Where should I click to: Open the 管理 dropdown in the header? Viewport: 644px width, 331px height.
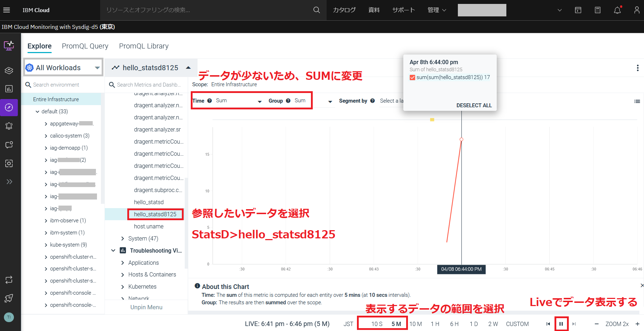point(437,10)
